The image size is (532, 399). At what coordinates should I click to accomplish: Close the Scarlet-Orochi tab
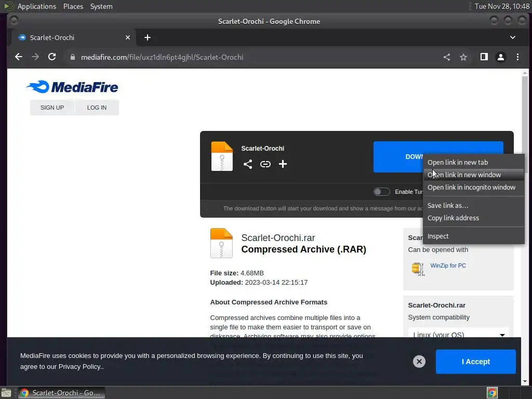[128, 37]
